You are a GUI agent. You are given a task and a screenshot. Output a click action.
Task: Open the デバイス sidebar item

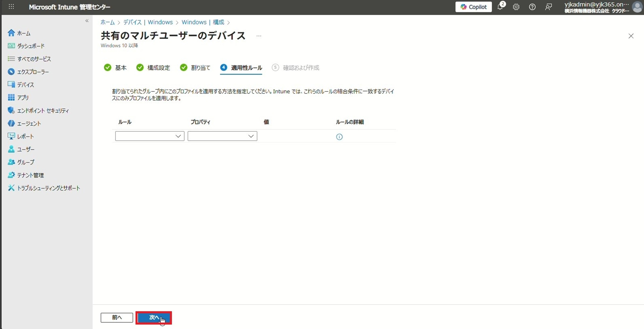click(x=25, y=85)
